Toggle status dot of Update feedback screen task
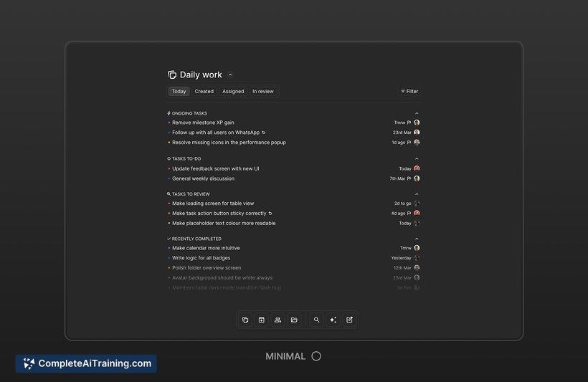This screenshot has width=588, height=382. click(169, 168)
